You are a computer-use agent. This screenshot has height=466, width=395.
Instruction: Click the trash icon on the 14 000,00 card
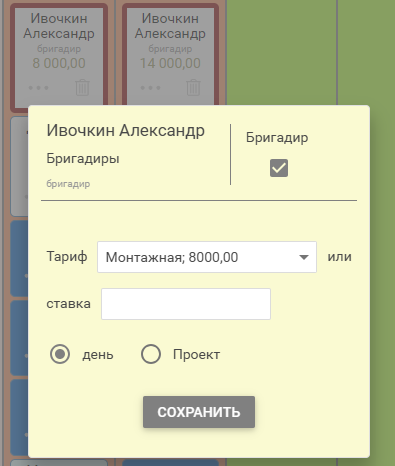click(x=193, y=87)
